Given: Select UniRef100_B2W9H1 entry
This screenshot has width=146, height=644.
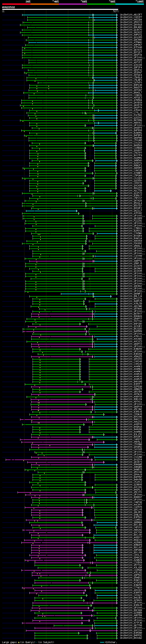Looking at the screenshot, I should coord(131,133).
